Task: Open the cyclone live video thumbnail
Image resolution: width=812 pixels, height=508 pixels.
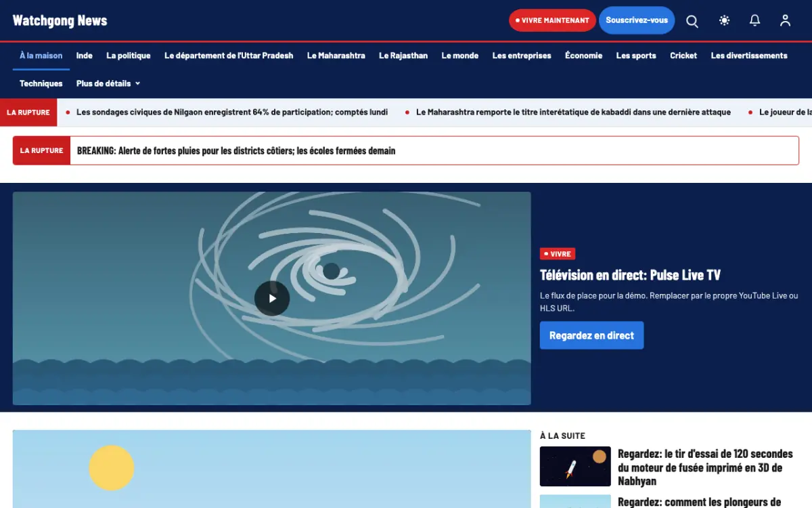Action: (x=272, y=298)
